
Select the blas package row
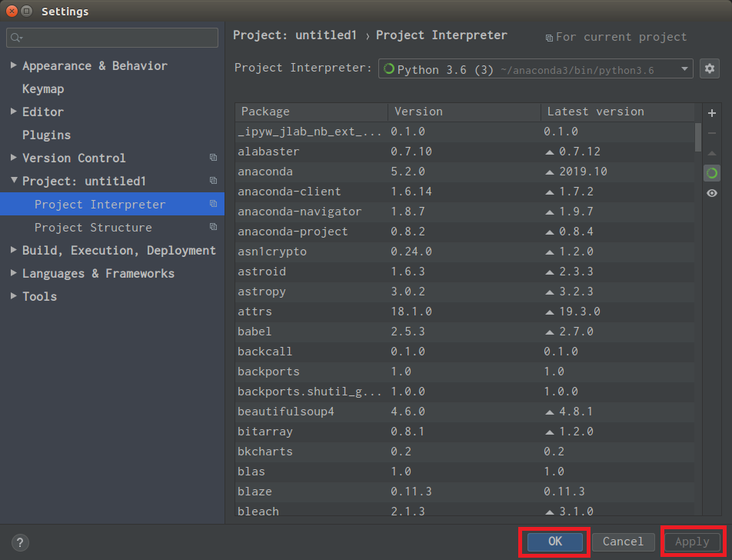coord(465,472)
